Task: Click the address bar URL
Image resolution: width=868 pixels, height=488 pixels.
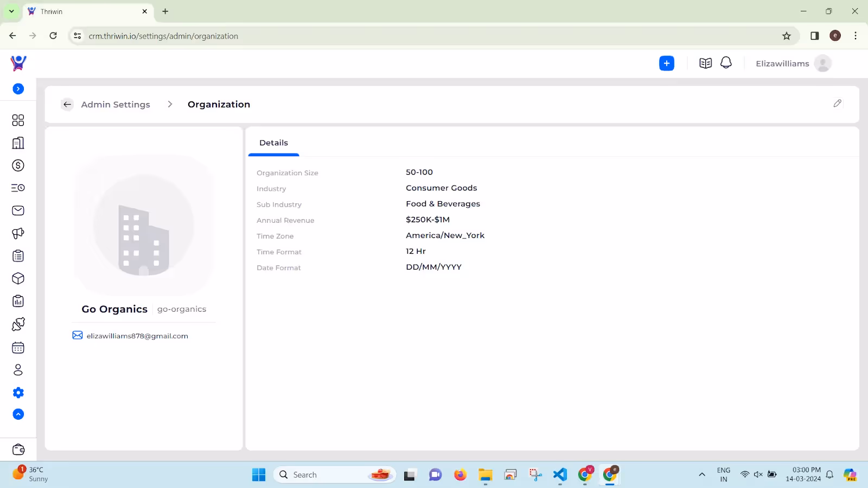Action: click(163, 36)
